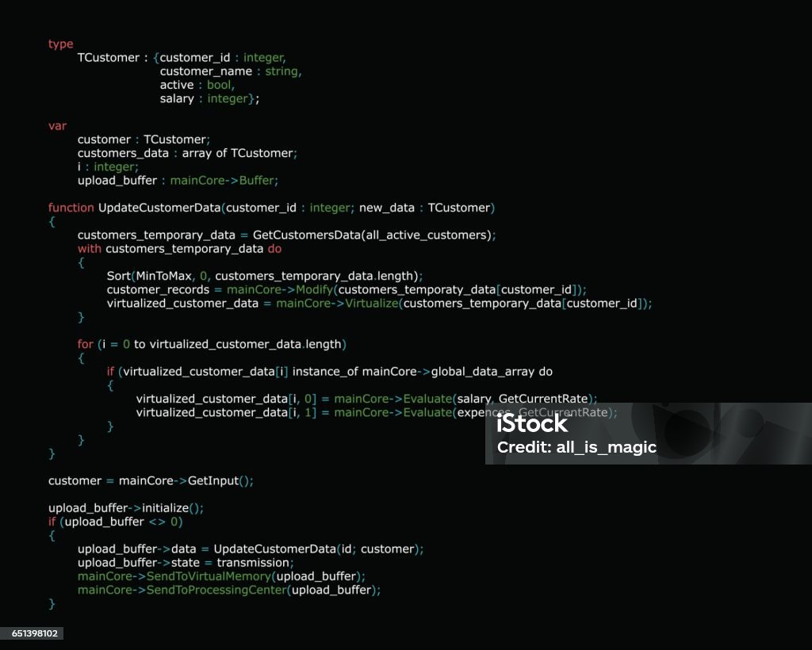Click the "MinToMax" argument in Sort

pyautogui.click(x=163, y=276)
